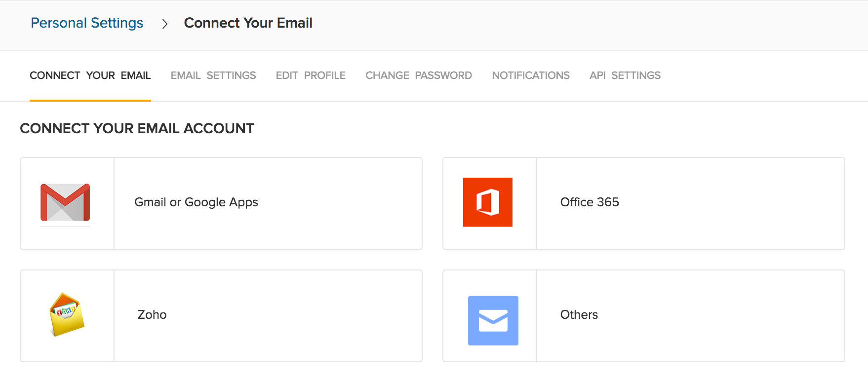Open the Email Settings tab
The image size is (868, 380).
[x=213, y=76]
